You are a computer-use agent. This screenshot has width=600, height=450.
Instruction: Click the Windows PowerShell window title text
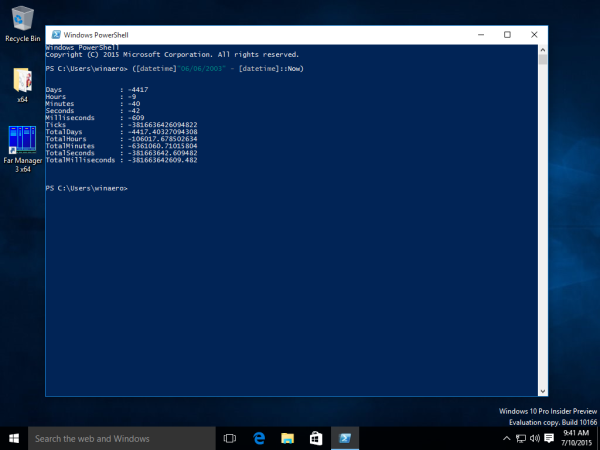(96, 35)
